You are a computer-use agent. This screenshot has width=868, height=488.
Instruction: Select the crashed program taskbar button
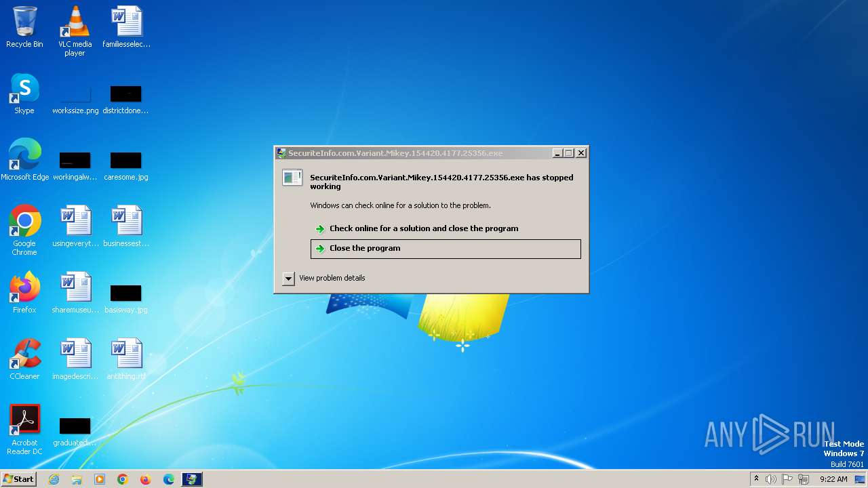click(x=192, y=479)
